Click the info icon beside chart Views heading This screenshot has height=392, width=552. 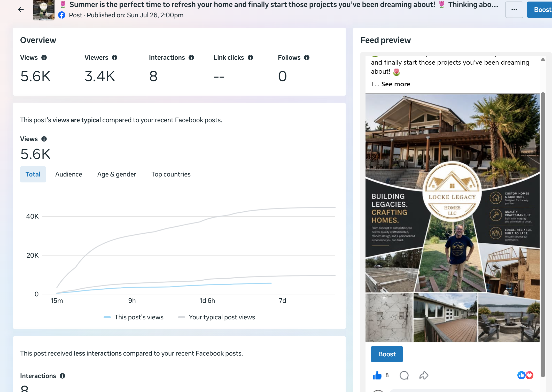[x=44, y=139]
